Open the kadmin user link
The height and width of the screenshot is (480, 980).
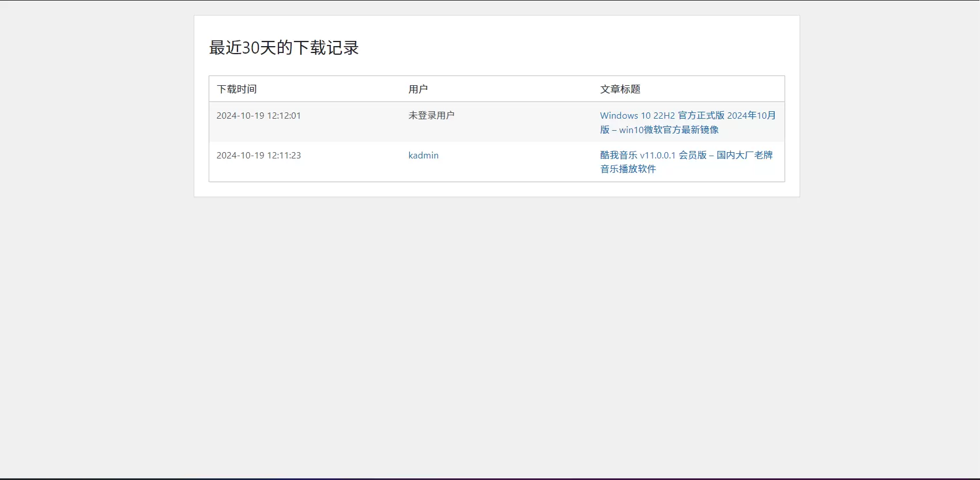coord(423,155)
